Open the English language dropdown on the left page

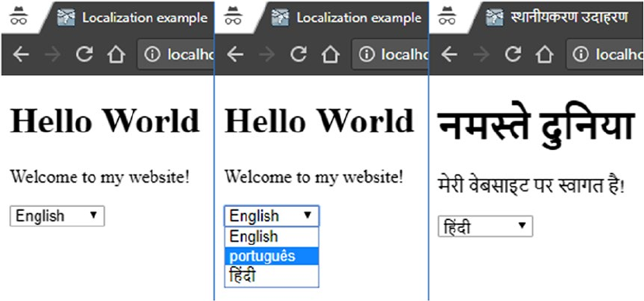tap(57, 216)
